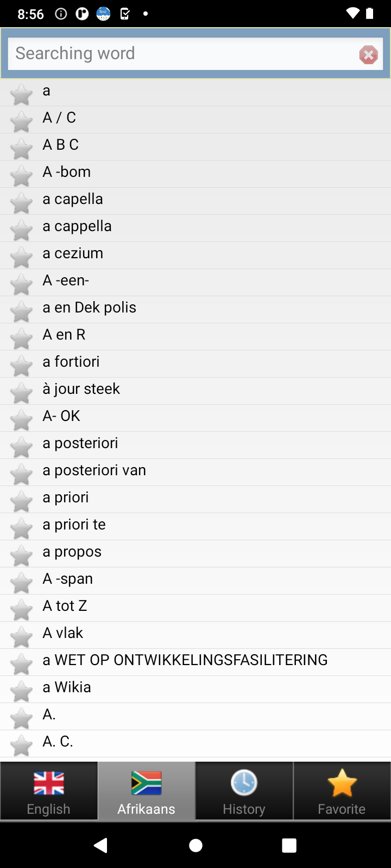This screenshot has height=868, width=391.
Task: Switch to the English tab
Action: 49,791
